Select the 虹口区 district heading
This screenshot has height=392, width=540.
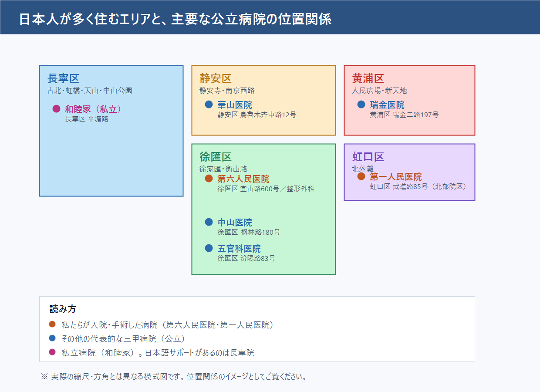pyautogui.click(x=368, y=157)
